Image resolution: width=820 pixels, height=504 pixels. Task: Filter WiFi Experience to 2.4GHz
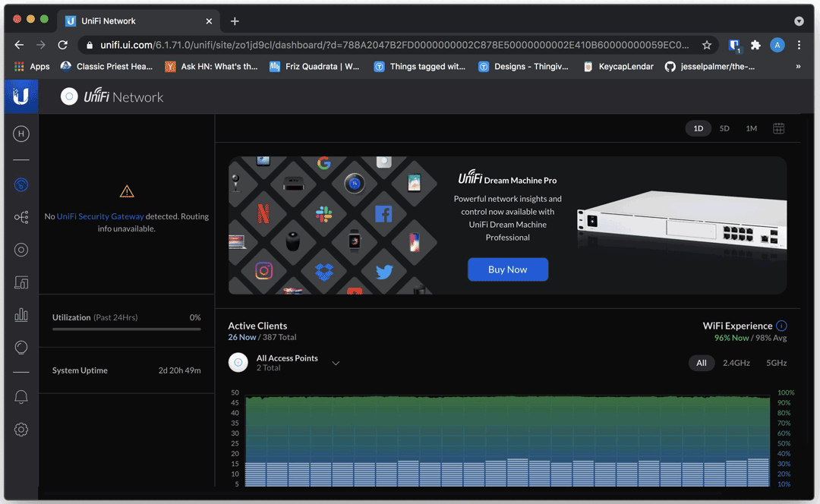(736, 363)
